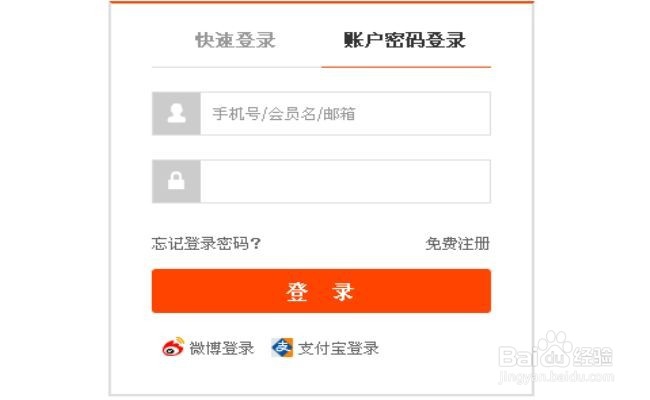Screen dimensions: 650x400
Task: Focus the empty password input field
Action: [x=345, y=181]
